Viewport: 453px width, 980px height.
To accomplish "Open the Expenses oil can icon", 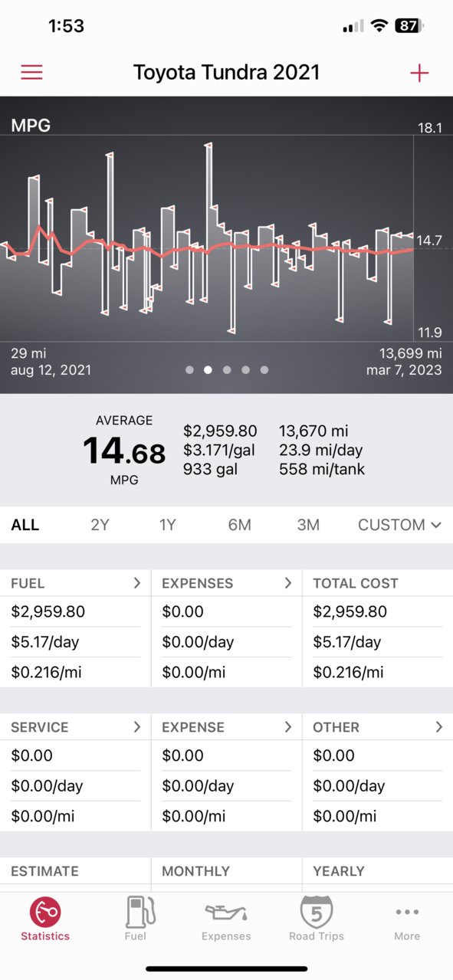I will coord(226,913).
